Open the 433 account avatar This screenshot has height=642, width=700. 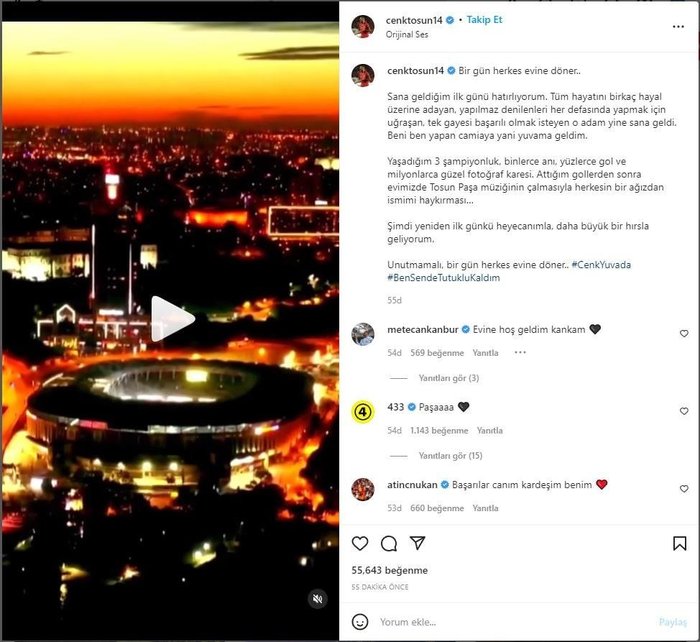362,412
